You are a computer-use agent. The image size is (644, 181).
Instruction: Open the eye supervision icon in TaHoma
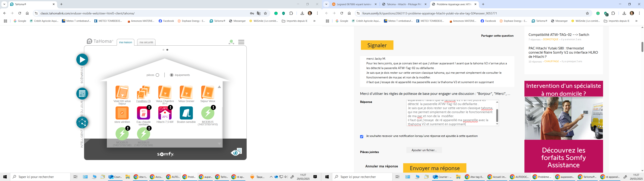(236, 152)
